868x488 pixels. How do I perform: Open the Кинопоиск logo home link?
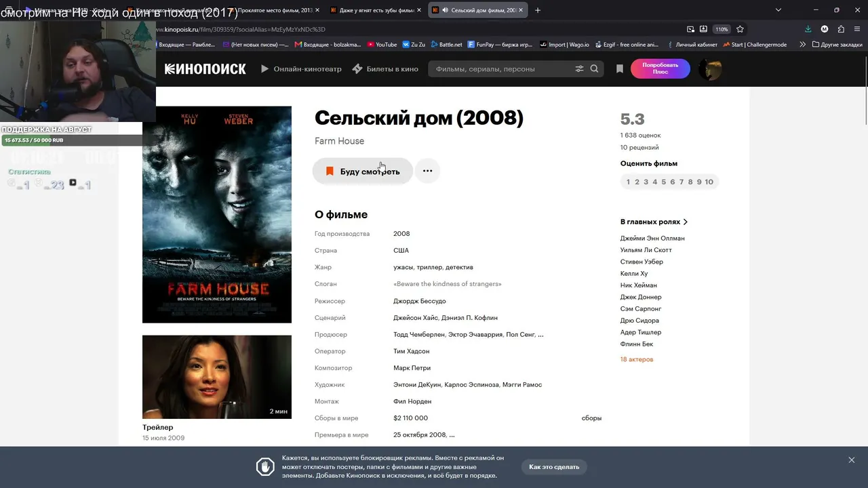coord(205,69)
